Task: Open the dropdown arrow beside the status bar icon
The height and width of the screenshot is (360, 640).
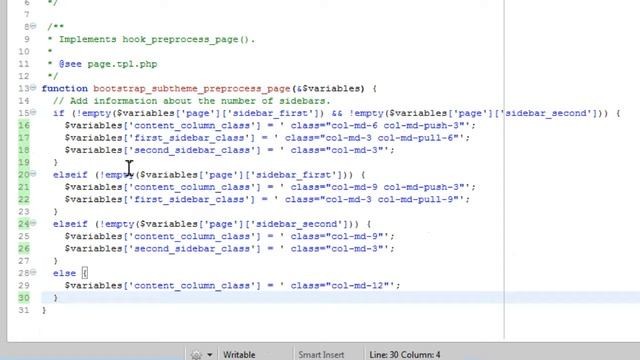Action: pyautogui.click(x=209, y=355)
